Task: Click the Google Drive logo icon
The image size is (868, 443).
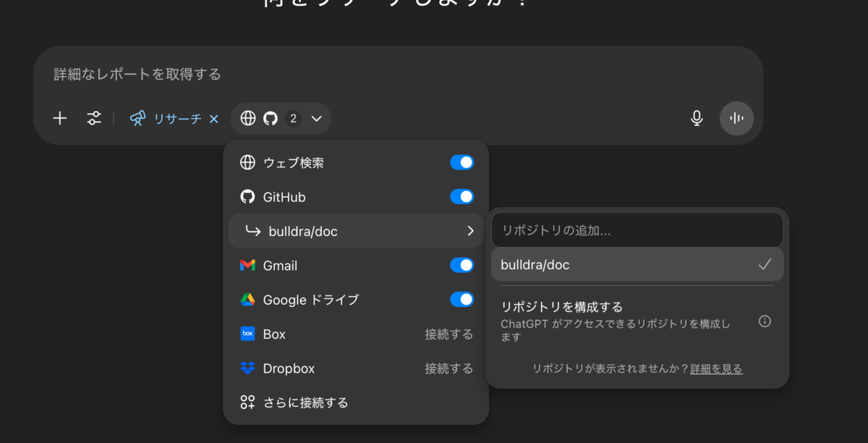Action: (247, 300)
